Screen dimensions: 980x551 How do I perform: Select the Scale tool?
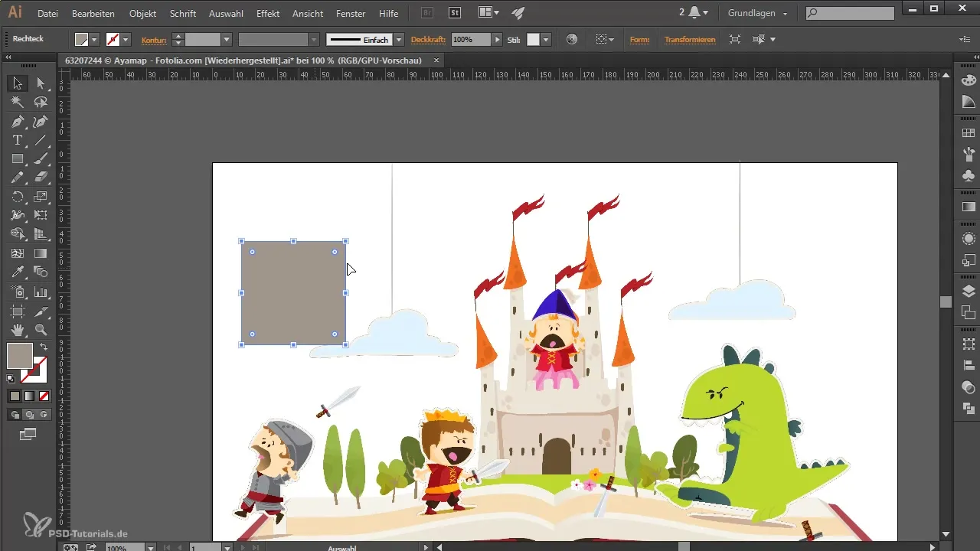tap(41, 197)
